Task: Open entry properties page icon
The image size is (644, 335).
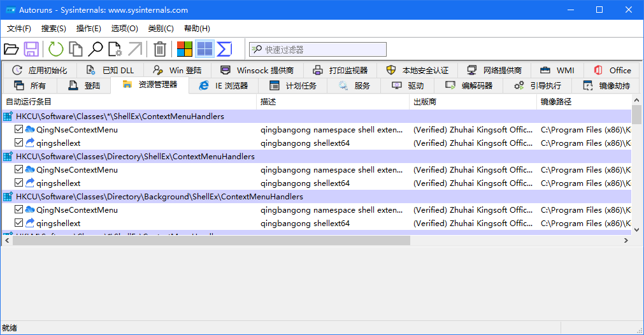Action: [x=115, y=49]
